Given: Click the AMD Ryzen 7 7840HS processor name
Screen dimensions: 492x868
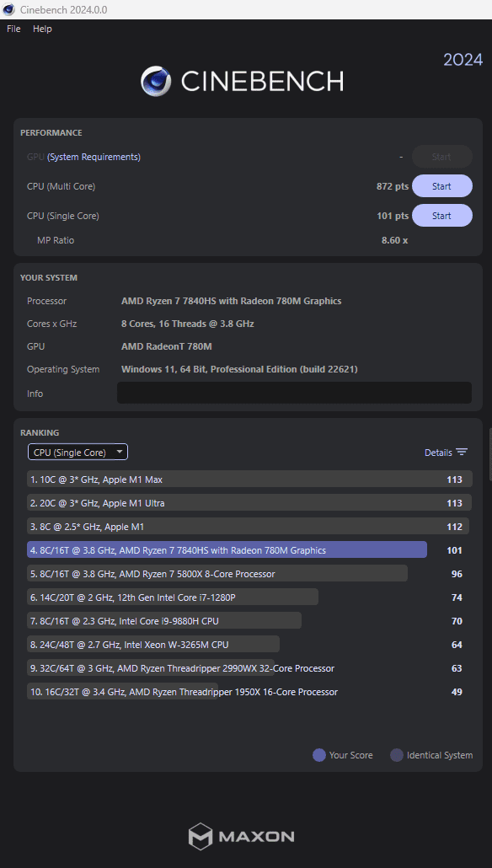Looking at the screenshot, I should click(232, 301).
